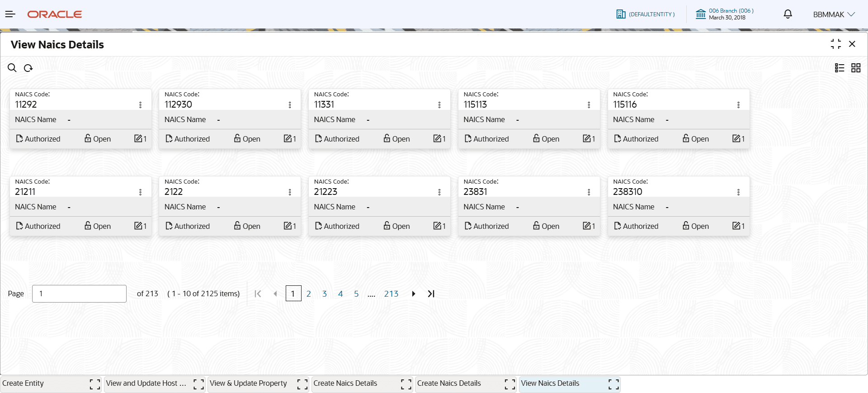This screenshot has width=868, height=393.
Task: Go to page 5
Action: pos(356,294)
